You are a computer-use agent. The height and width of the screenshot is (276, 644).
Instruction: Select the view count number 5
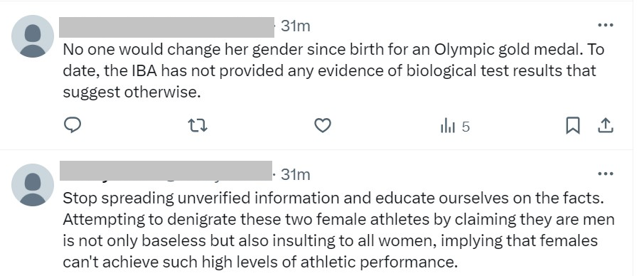tap(466, 127)
